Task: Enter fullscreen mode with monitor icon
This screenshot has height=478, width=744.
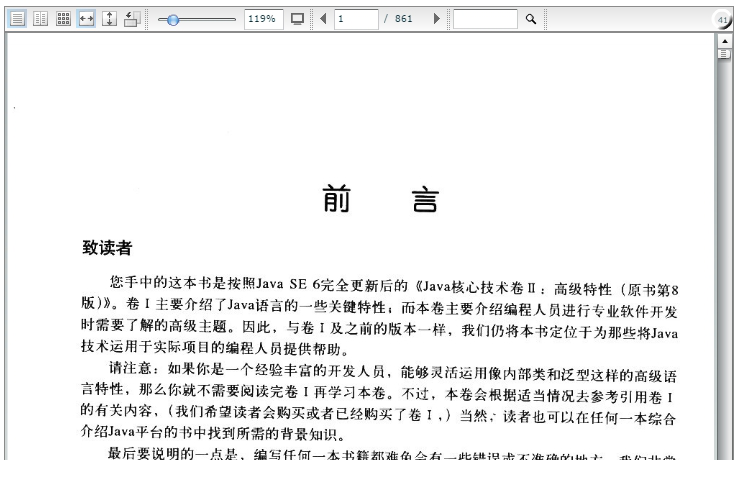Action: coord(298,19)
